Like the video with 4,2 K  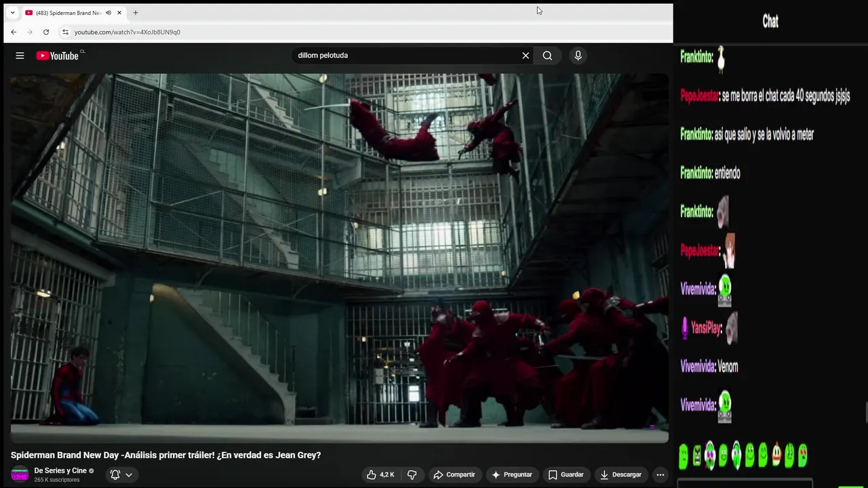(380, 474)
